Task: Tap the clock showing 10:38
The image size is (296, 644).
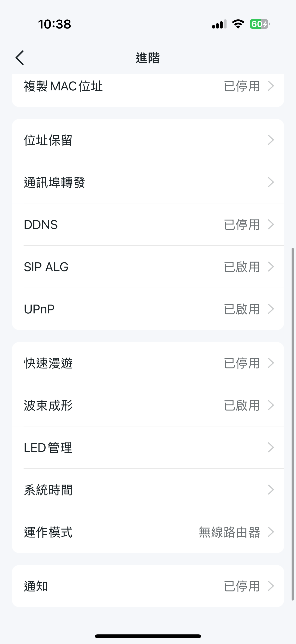Action: [54, 24]
